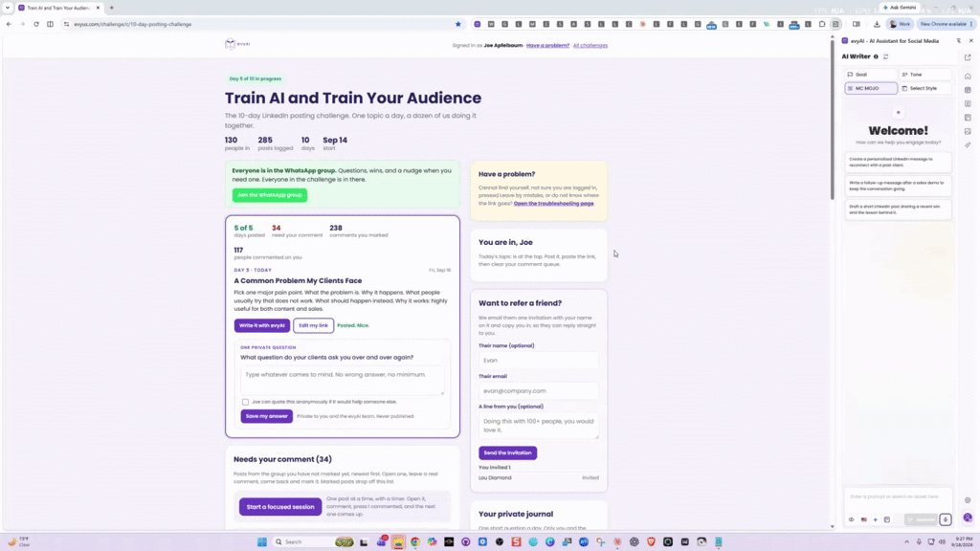Click the site info icon before the URL
Image resolution: width=980 pixels, height=551 pixels.
click(x=66, y=24)
